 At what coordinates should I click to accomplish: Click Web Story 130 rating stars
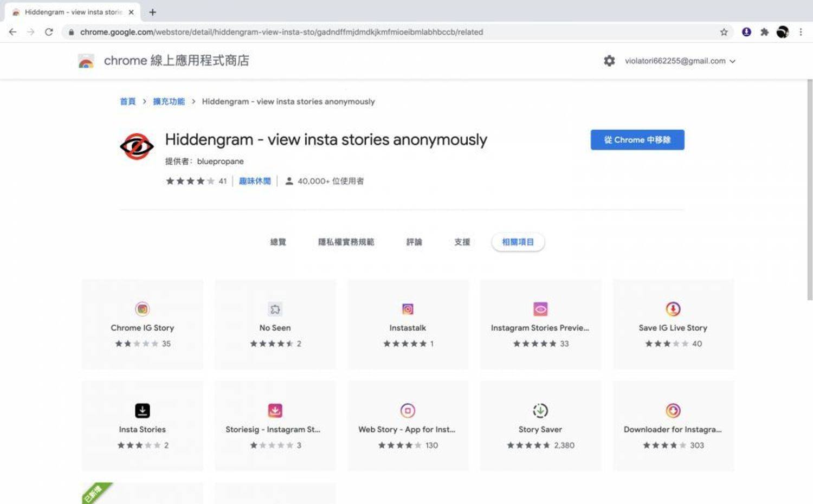[x=399, y=445]
